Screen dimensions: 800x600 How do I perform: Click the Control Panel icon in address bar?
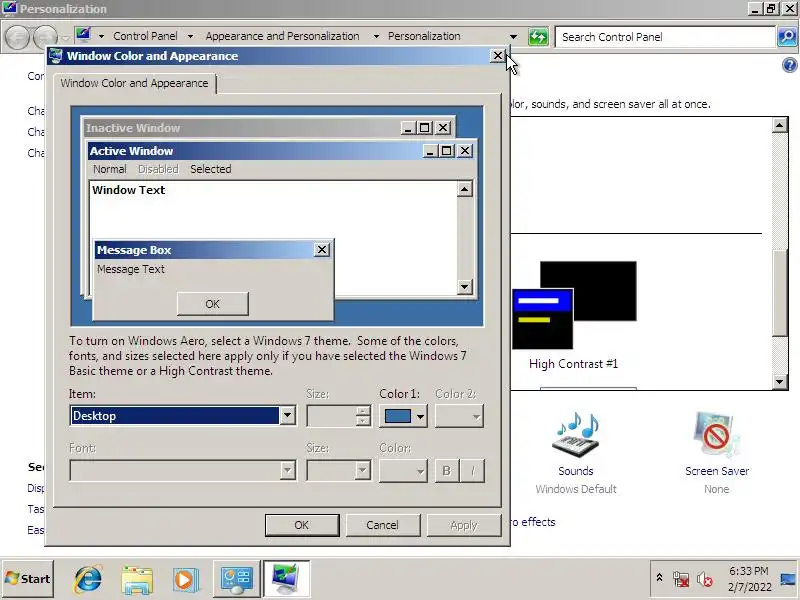coord(83,35)
